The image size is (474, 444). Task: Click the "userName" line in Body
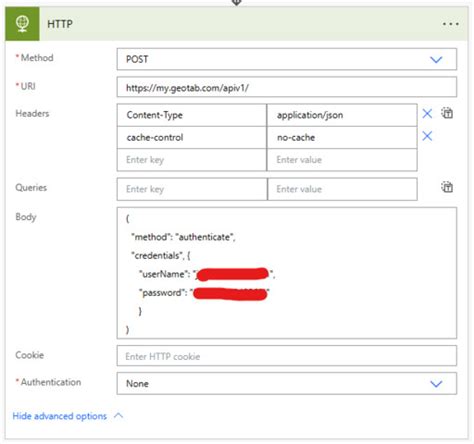207,274
